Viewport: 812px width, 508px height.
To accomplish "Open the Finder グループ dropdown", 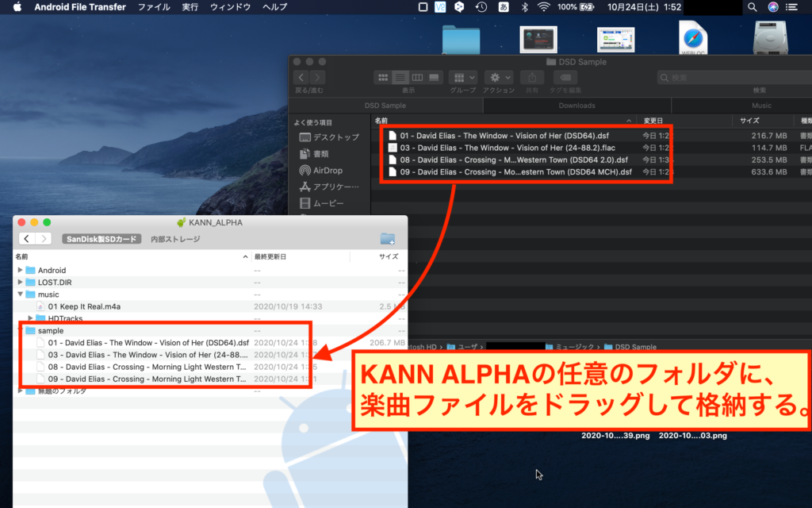I will 463,77.
